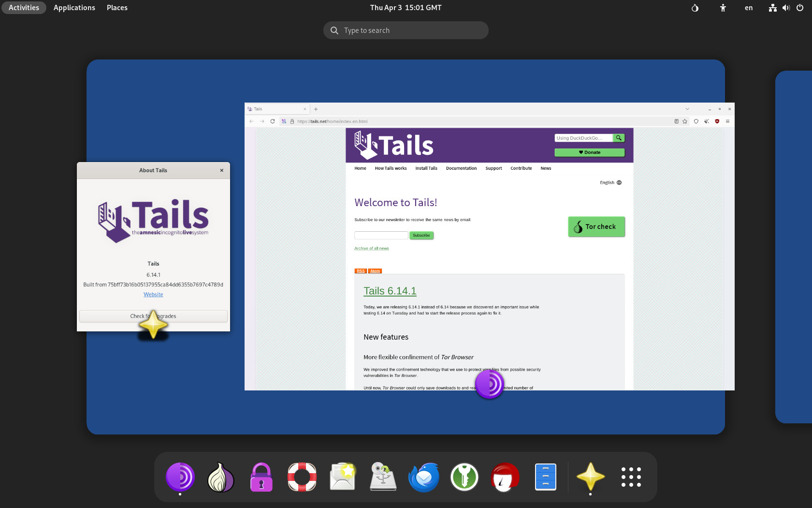This screenshot has width=812, height=508.
Task: Focus the Type to search field
Action: coord(406,30)
